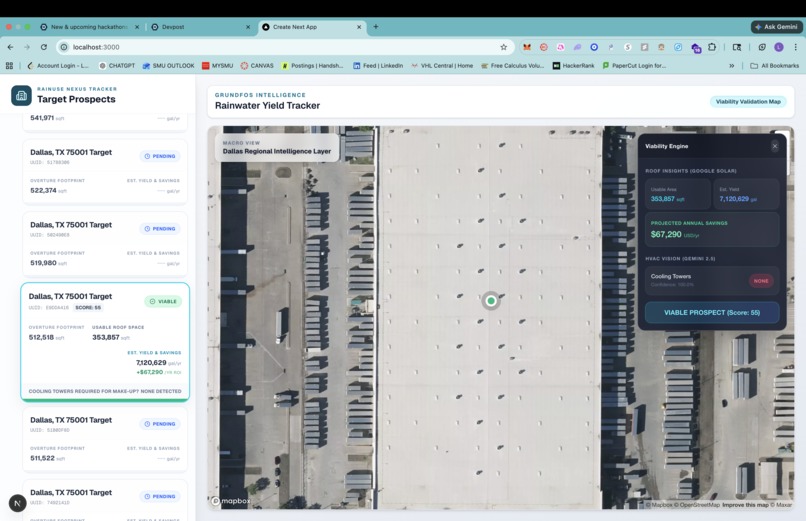Click the Mapbox logo on the map

tap(231, 501)
